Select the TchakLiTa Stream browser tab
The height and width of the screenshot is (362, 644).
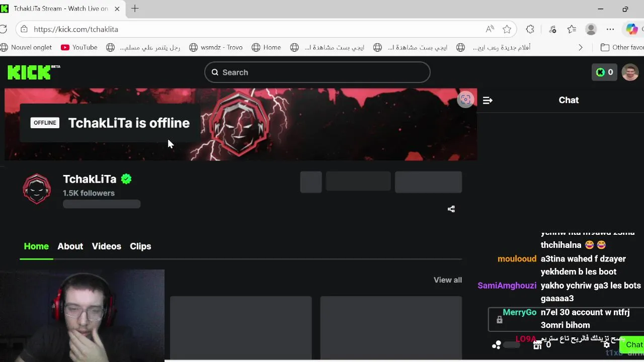[60, 9]
